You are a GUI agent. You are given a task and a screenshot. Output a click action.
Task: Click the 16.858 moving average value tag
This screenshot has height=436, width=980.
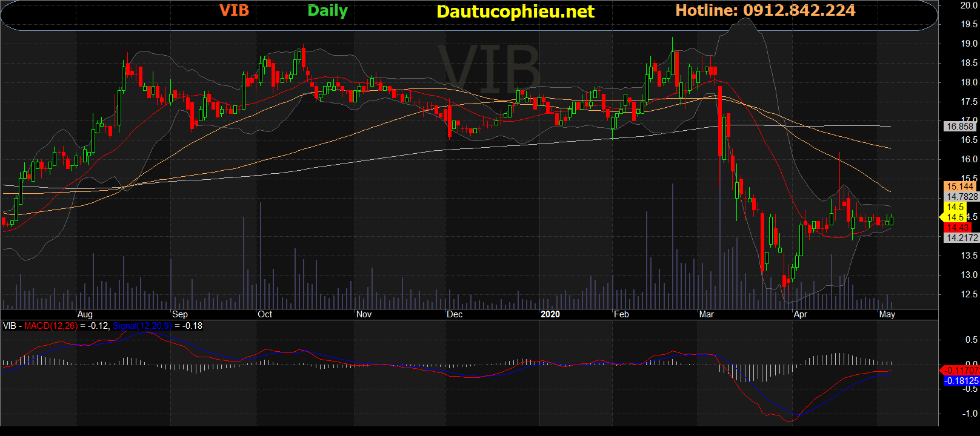tap(959, 127)
